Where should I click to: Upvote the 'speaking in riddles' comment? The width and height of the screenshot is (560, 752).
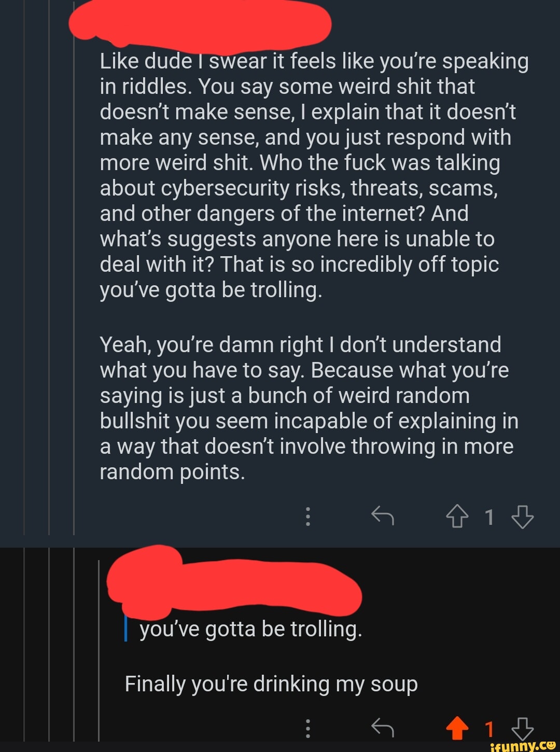pyautogui.click(x=457, y=517)
